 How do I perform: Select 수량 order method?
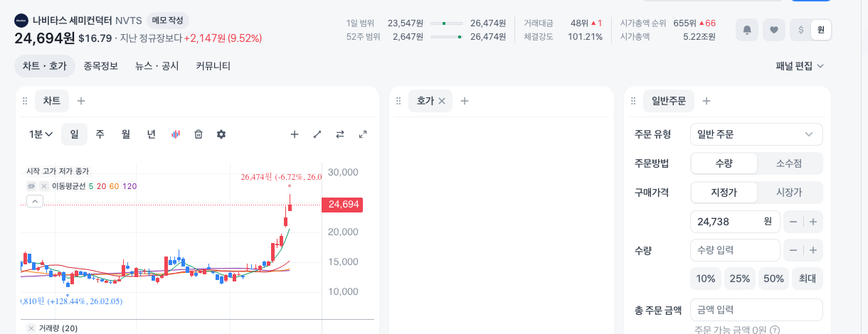click(724, 163)
